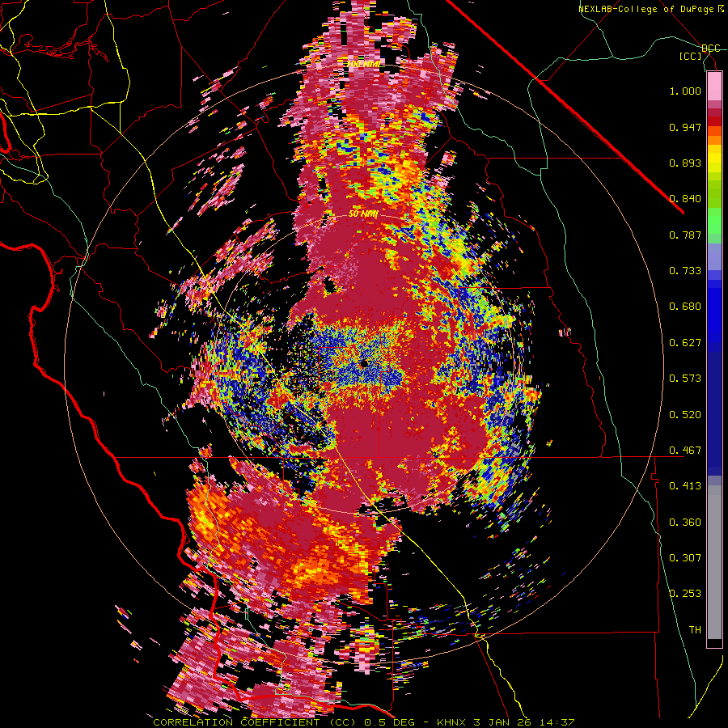
Task: Select the 0.360 legend value
Action: coord(685,523)
